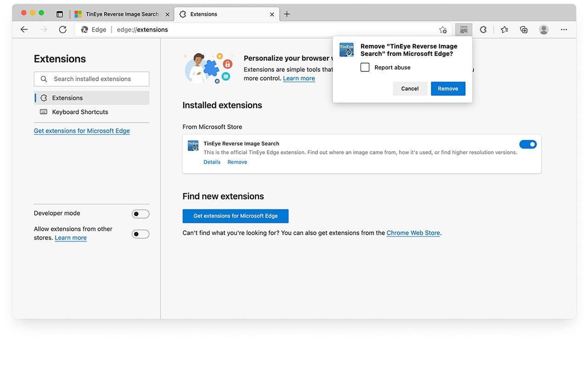Click the TinEye extension toolbar icon
Image resolution: width=588 pixels, height=368 pixels.
tap(464, 29)
